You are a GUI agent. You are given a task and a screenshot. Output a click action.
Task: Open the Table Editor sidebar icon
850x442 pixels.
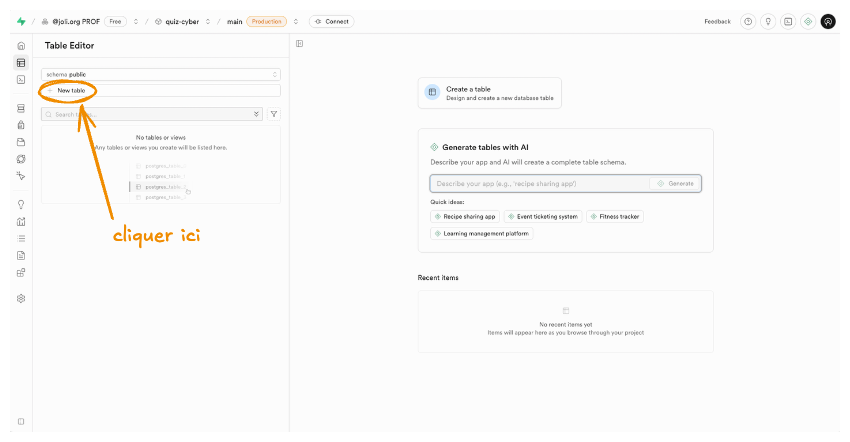tap(21, 63)
